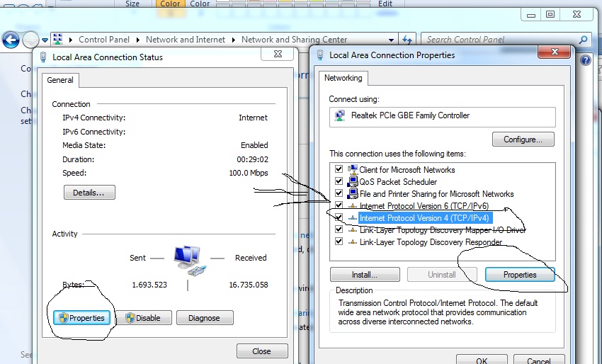Image resolution: width=602 pixels, height=364 pixels.
Task: Click the Properties button in Properties dialog
Action: tap(520, 275)
